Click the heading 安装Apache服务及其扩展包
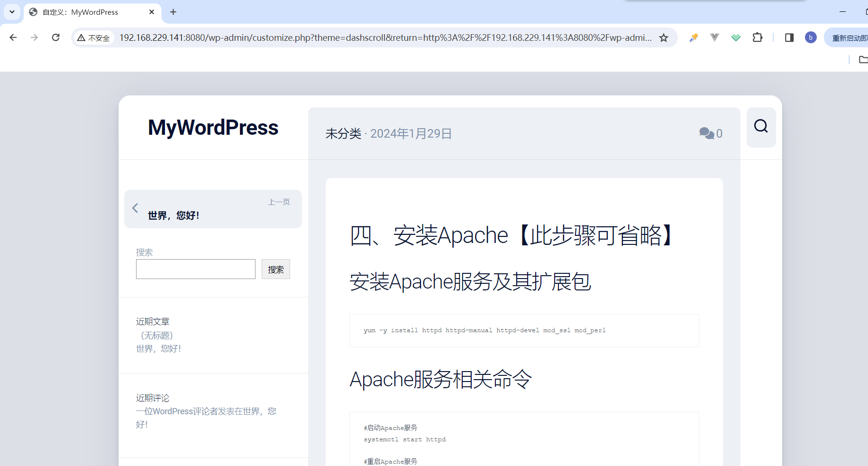 pos(470,282)
